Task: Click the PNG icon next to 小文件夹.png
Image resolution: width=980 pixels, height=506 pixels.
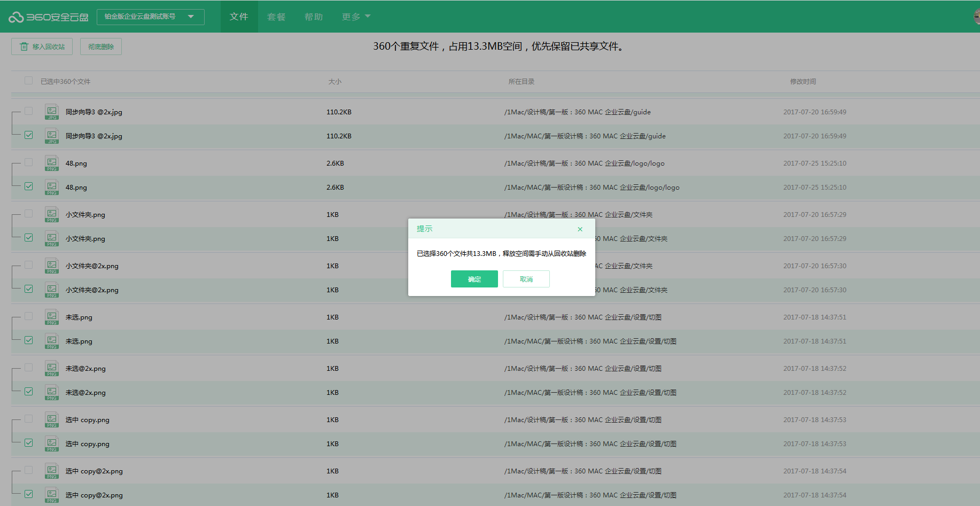Action: [x=51, y=214]
